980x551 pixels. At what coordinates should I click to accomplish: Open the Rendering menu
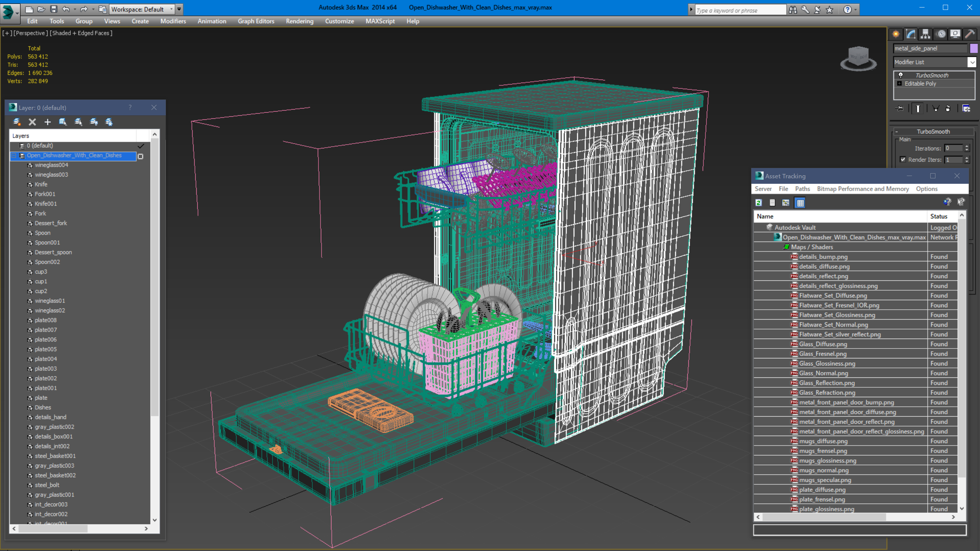[300, 21]
